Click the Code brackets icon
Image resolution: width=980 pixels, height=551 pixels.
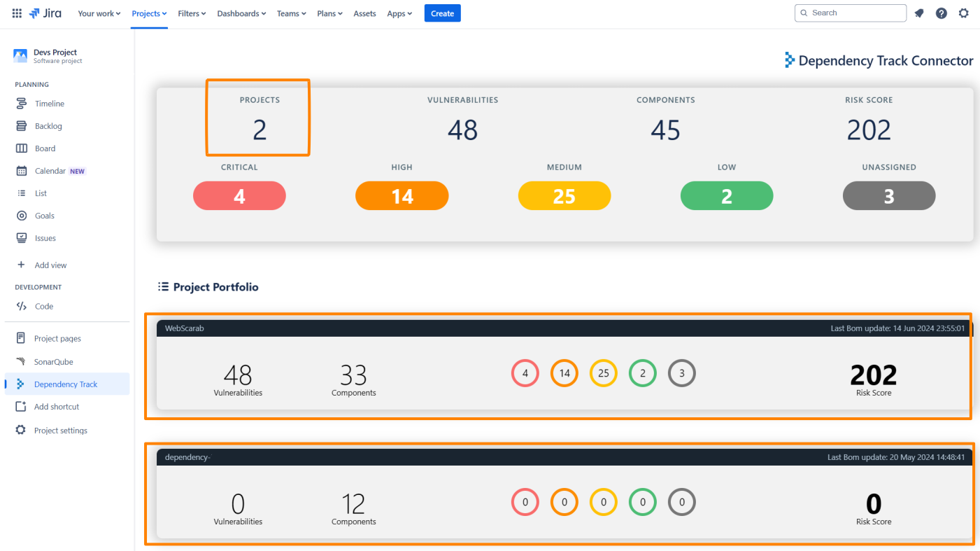coord(21,306)
